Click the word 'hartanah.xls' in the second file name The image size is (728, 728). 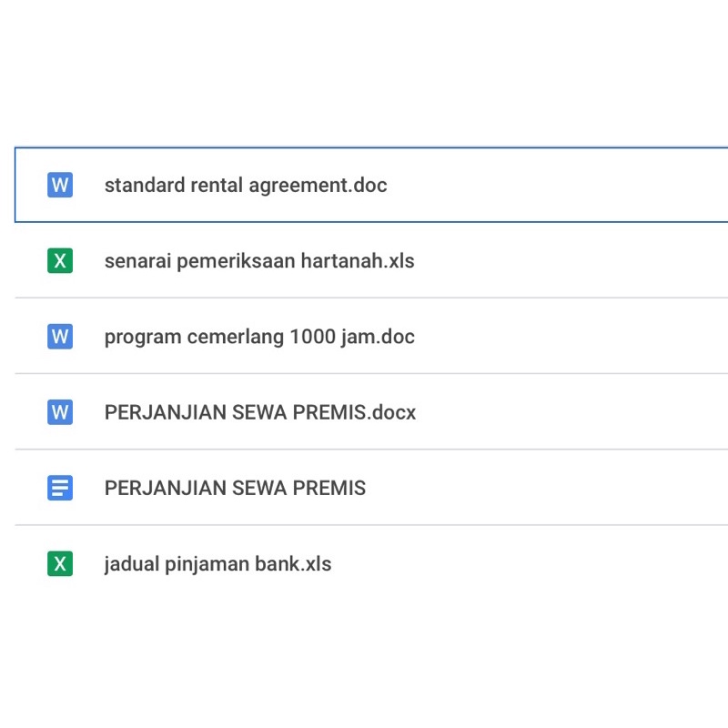[x=358, y=261]
